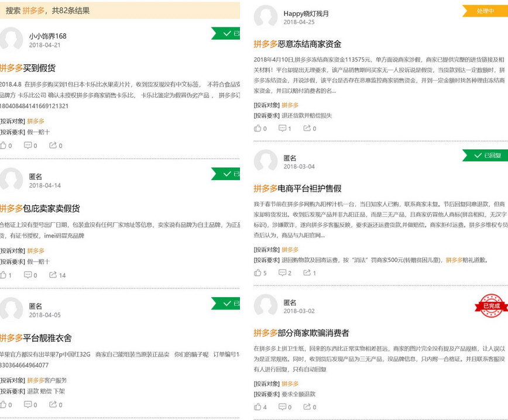The height and width of the screenshot is (420, 508).
Task: Open 小小饰界168's profile avatar
Action: click(x=13, y=40)
